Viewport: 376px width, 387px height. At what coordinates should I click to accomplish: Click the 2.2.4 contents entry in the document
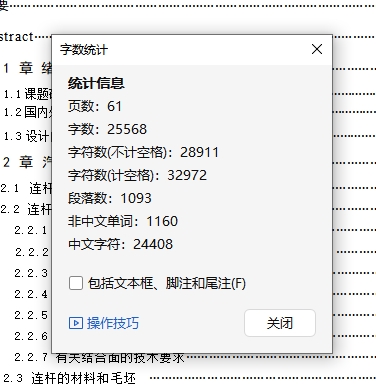(x=31, y=294)
